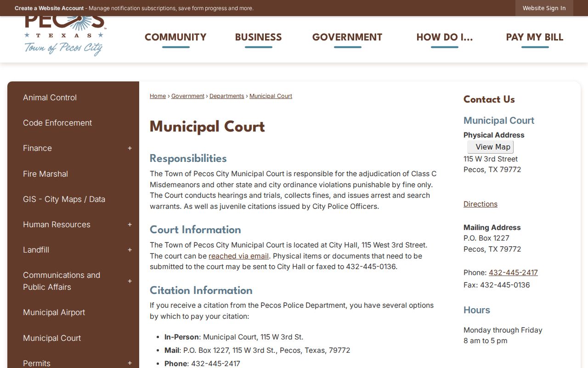The image size is (588, 368).
Task: Click the Citation Information heading
Action: click(x=201, y=291)
